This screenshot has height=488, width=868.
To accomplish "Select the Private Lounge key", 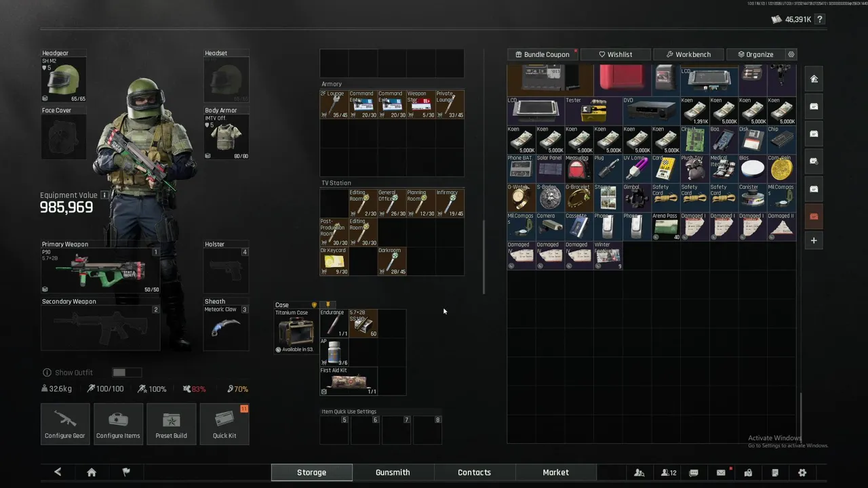I will tap(450, 104).
